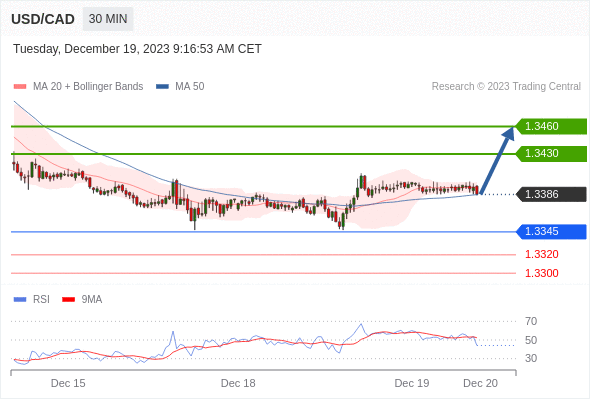Viewport: 590px width, 400px height.
Task: Toggle the MA 50 legend label
Action: [x=190, y=87]
